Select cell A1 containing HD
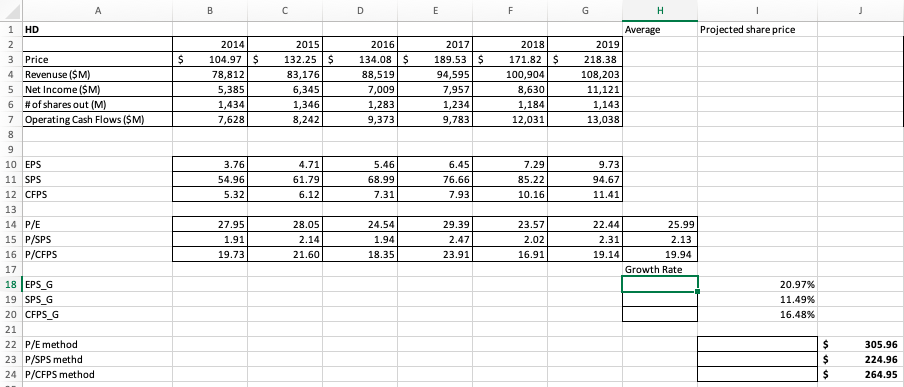 click(96, 29)
